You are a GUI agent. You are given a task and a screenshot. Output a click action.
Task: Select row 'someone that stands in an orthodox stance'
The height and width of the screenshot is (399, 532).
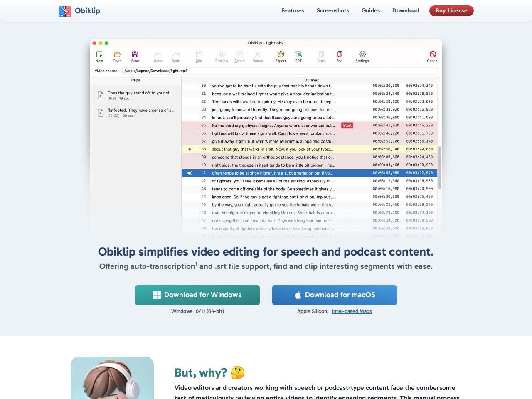coord(309,157)
